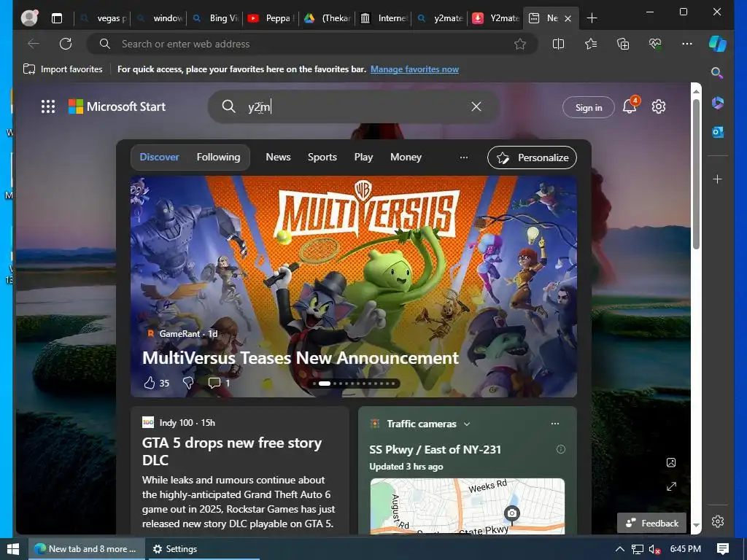This screenshot has width=747, height=560.
Task: Open Browser essentials heart icon
Action: coord(655,44)
